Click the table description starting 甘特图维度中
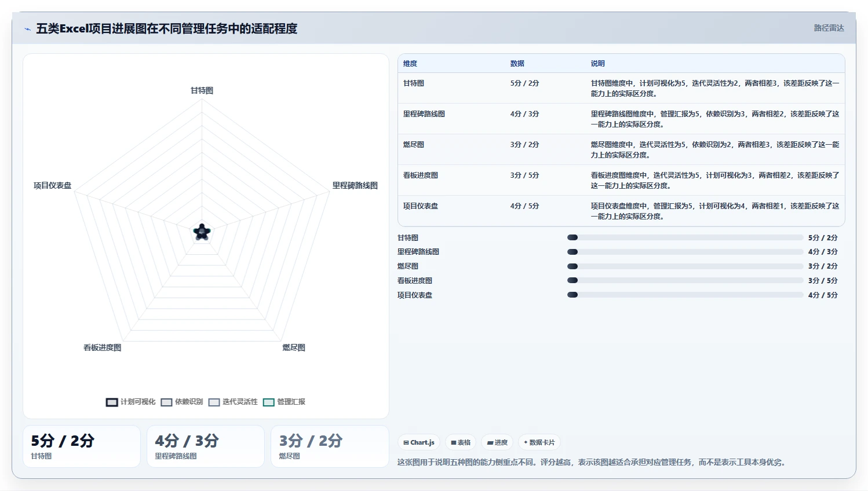Image resolution: width=868 pixels, height=491 pixels. (715, 89)
